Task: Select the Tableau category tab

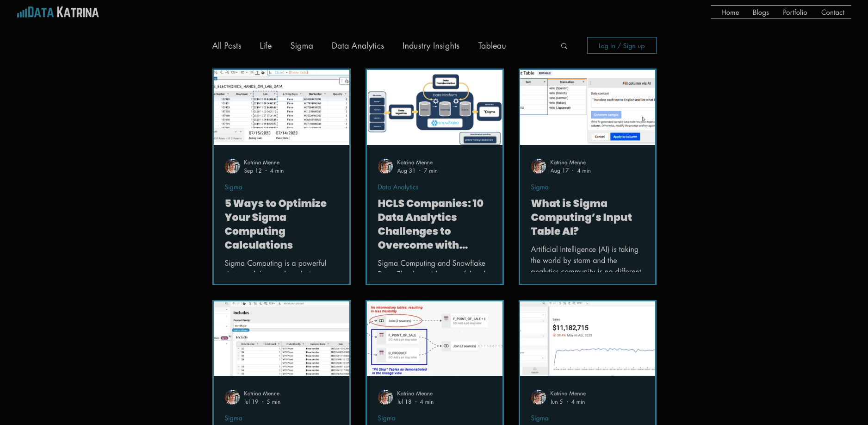Action: click(x=491, y=46)
